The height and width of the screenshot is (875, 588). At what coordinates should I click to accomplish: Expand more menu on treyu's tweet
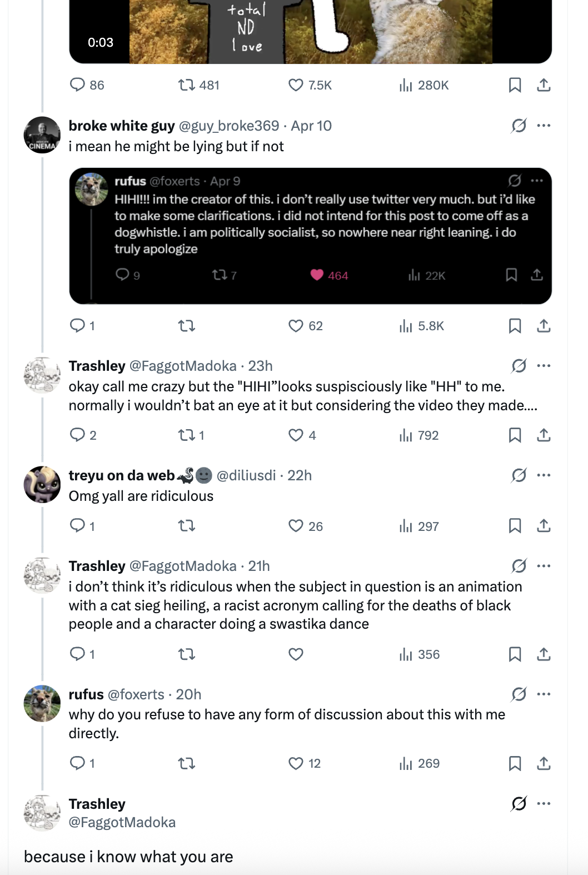[544, 475]
